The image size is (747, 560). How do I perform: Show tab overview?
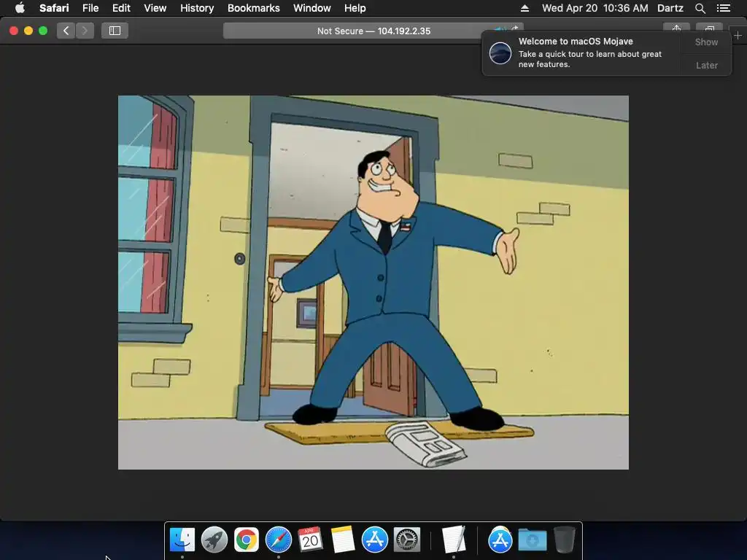709,28
